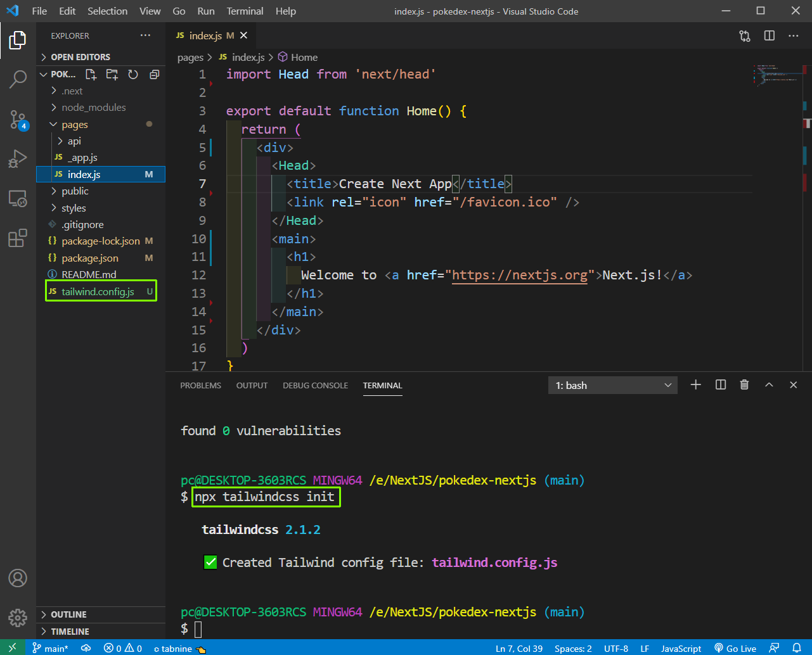Switch to the PROBLEMS tab
This screenshot has height=655, width=812.
click(201, 385)
